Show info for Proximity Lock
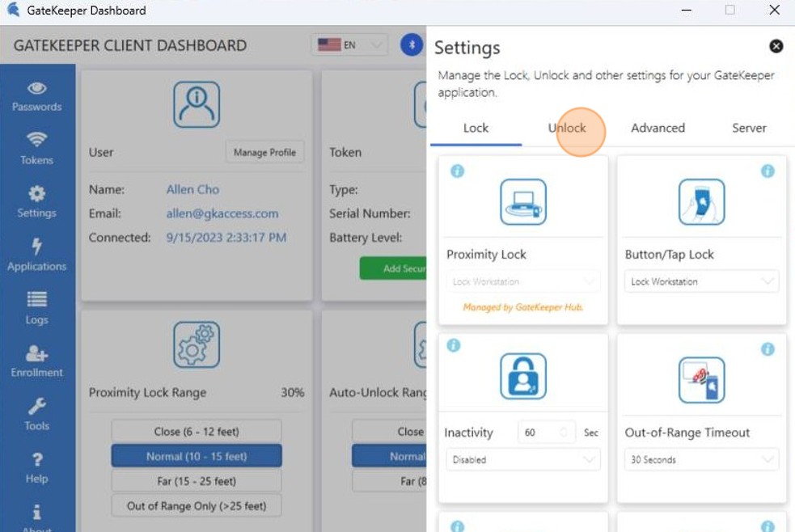This screenshot has width=795, height=532. 457,171
